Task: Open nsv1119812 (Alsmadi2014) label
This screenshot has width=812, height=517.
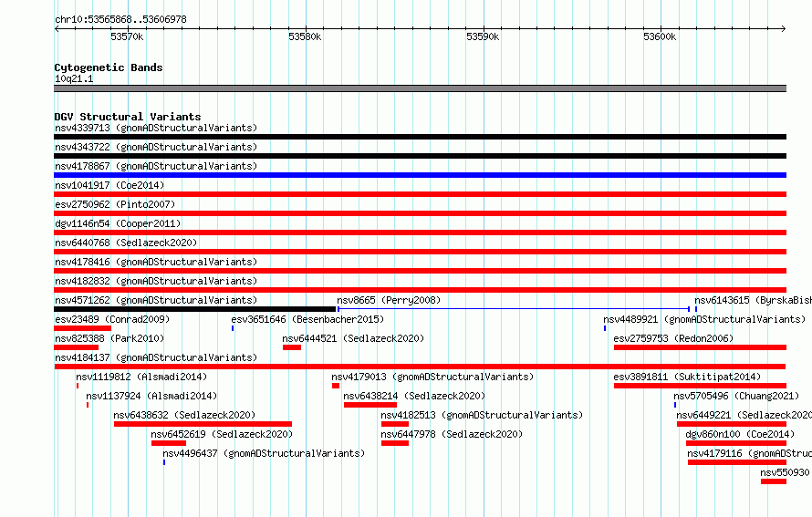Action: 141,377
